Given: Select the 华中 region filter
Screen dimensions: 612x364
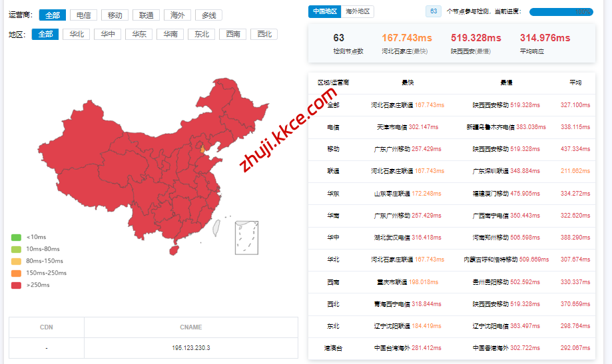Looking at the screenshot, I should tap(107, 34).
